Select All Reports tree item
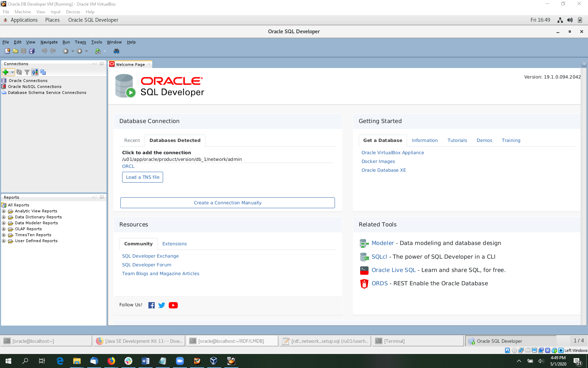588x368 pixels. coord(19,205)
